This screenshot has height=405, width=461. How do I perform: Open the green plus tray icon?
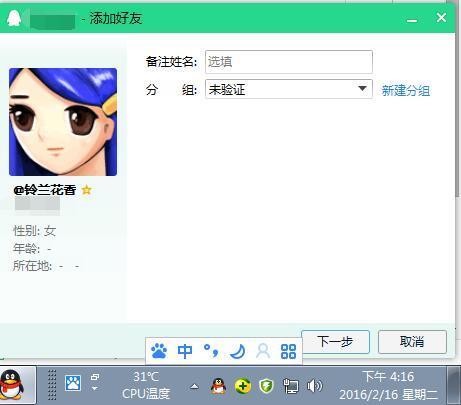(x=243, y=386)
